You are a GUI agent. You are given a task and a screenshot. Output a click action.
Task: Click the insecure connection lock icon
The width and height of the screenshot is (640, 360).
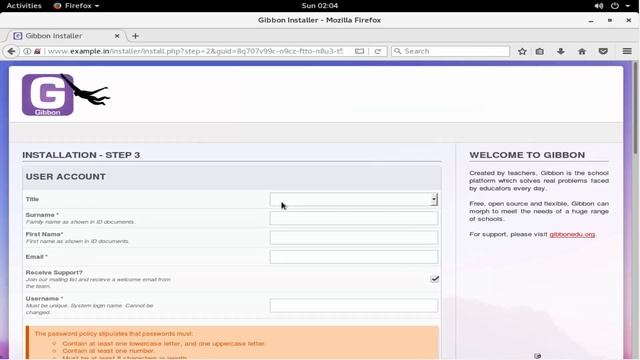tap(37, 51)
